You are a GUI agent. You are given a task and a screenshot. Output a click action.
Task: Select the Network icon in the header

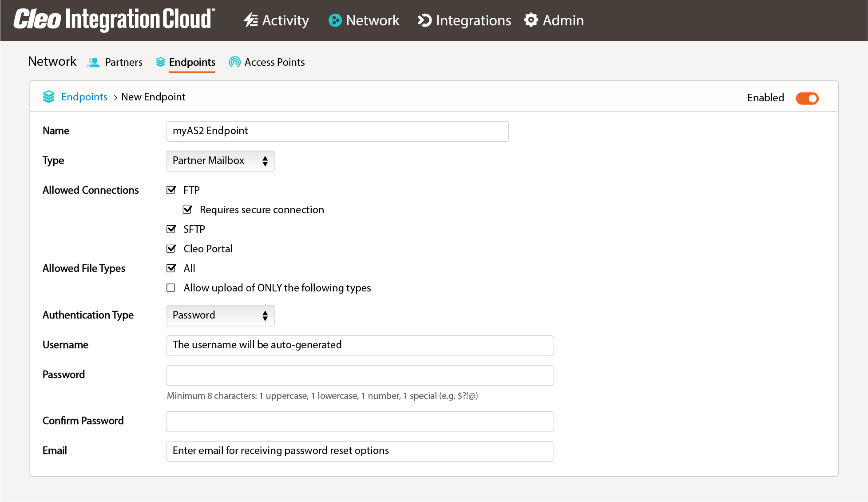(335, 20)
